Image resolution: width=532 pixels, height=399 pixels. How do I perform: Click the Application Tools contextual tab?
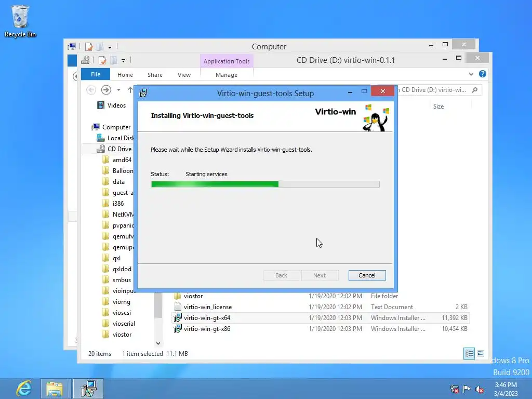coord(227,61)
